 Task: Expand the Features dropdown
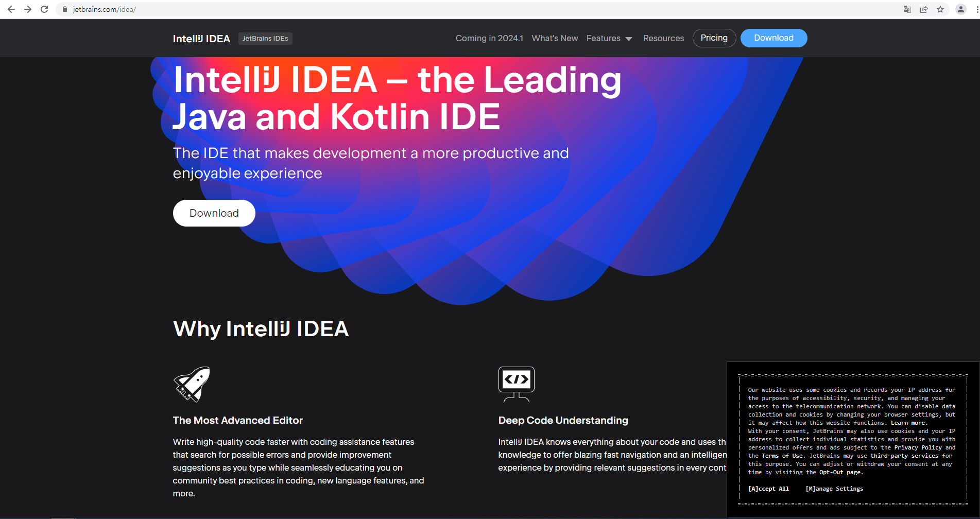[609, 38]
